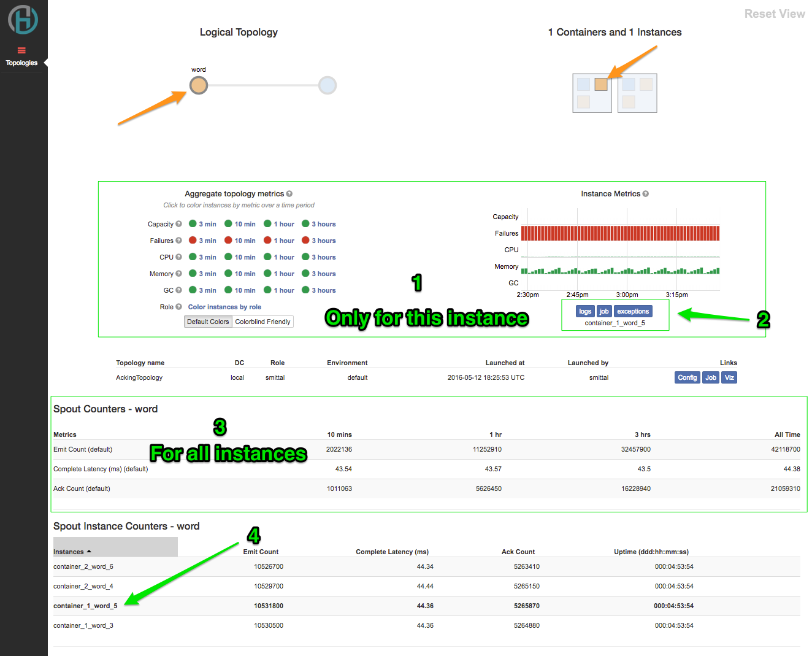812x656 pixels.
Task: Select row container_2_word_4
Action: coord(426,586)
